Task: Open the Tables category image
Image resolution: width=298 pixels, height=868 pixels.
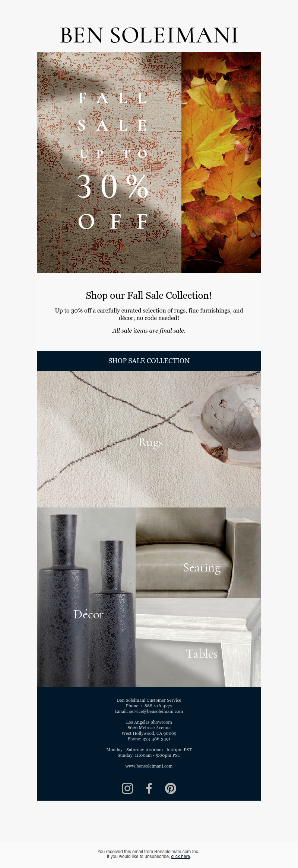Action: pos(198,643)
